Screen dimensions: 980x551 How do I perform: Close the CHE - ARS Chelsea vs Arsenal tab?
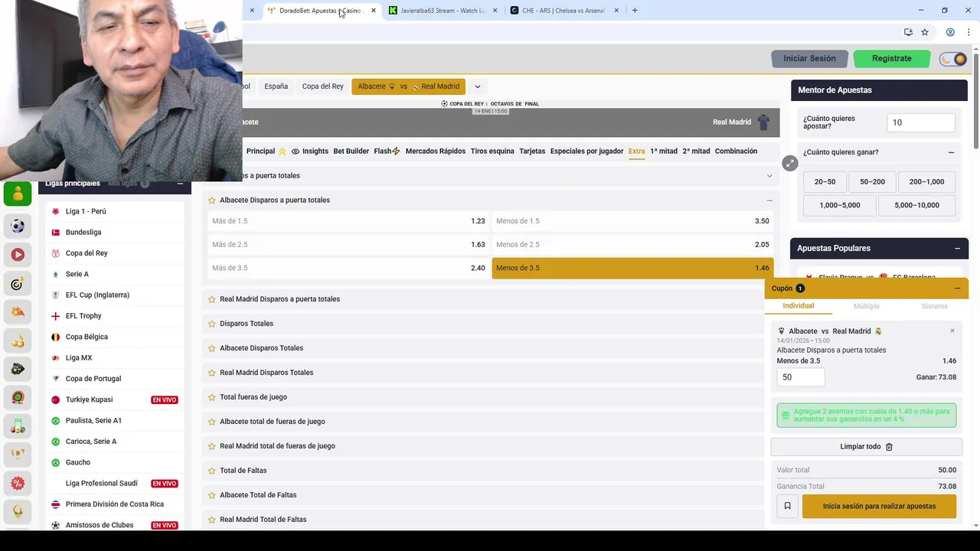616,10
